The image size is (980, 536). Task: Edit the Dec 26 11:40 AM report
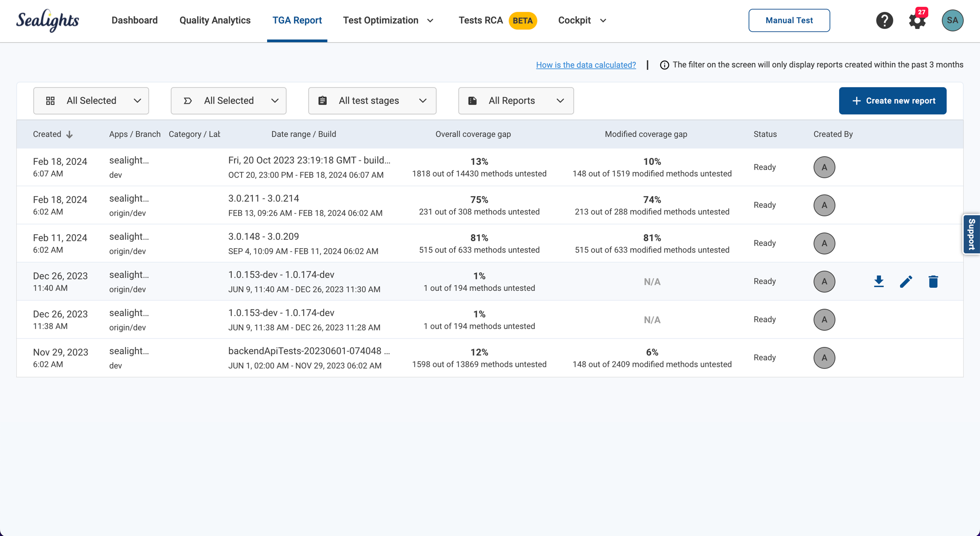click(906, 281)
